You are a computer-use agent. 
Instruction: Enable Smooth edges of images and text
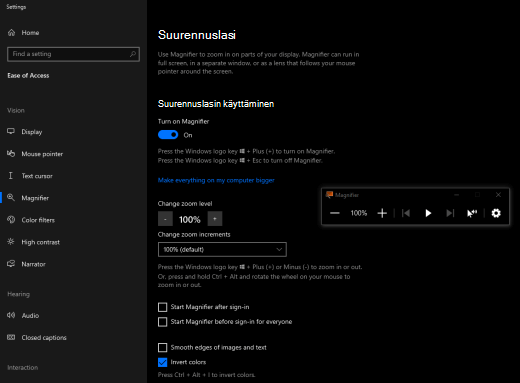point(163,348)
